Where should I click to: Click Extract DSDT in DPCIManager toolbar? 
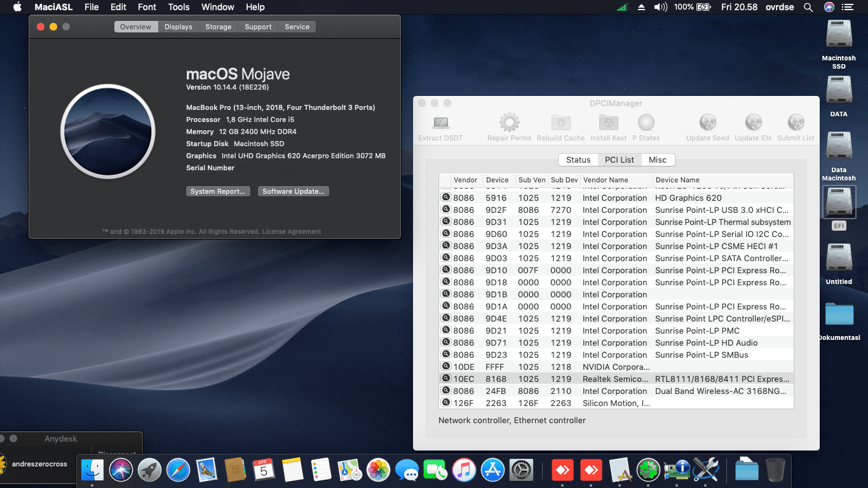[440, 127]
